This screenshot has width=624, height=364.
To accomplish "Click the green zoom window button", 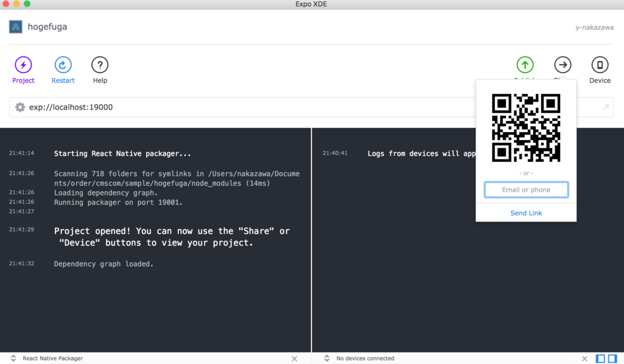I will [27, 4].
